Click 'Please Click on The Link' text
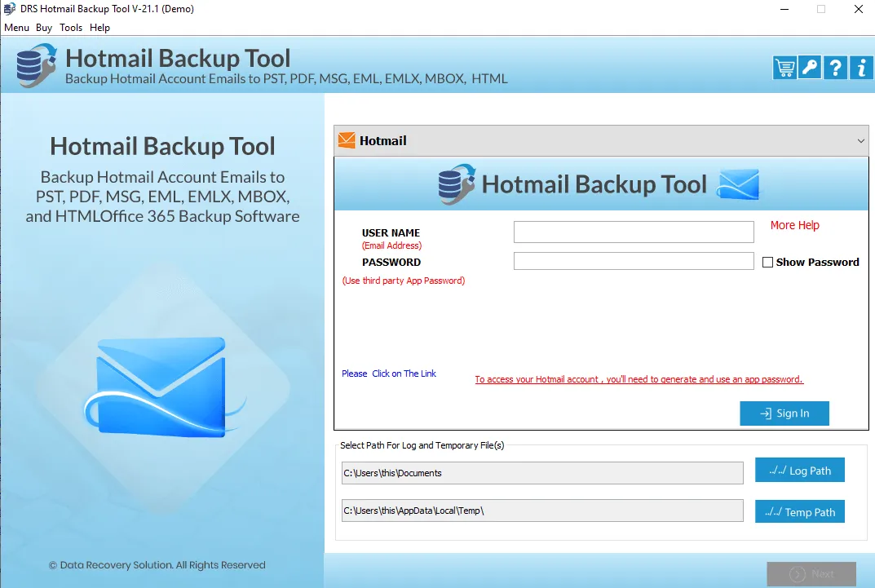The image size is (875, 588). tap(389, 374)
